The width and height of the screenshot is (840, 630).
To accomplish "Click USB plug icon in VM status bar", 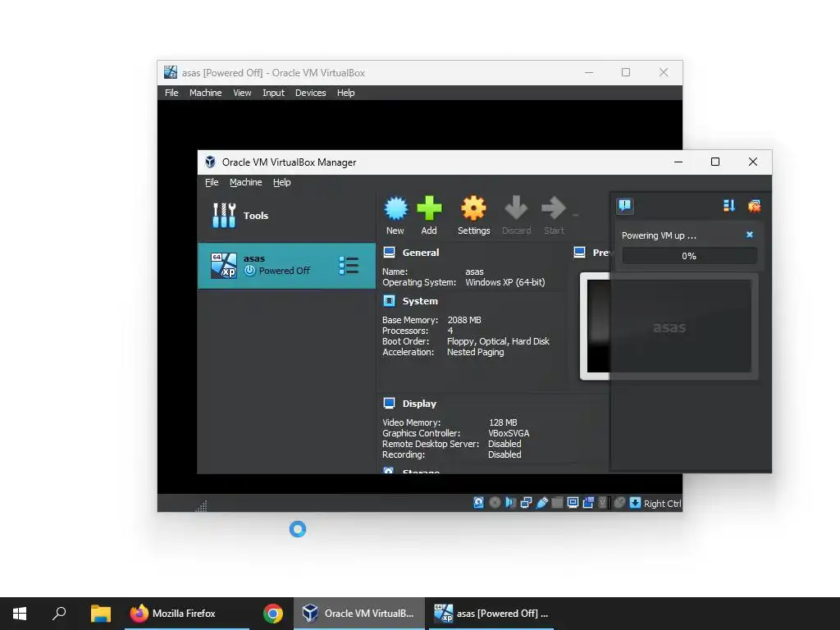I will (x=541, y=503).
